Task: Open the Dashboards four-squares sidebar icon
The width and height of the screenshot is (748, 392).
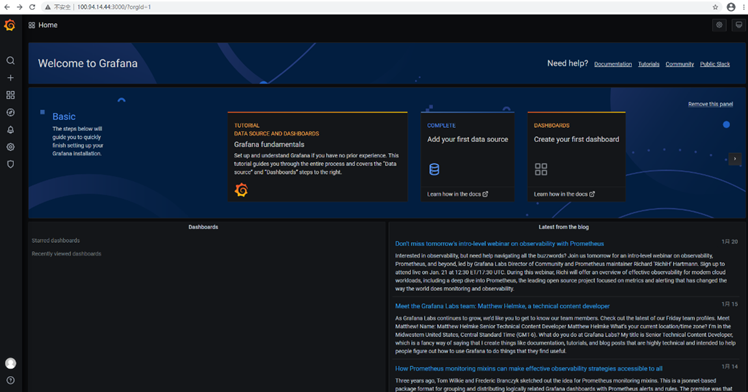Action: (x=10, y=95)
